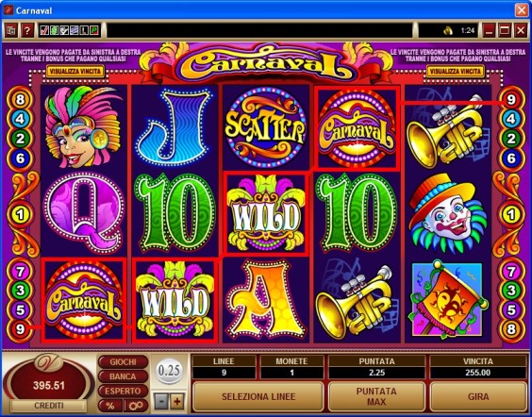This screenshot has width=532, height=417.
Task: Open the help question mark icon
Action: pyautogui.click(x=27, y=31)
